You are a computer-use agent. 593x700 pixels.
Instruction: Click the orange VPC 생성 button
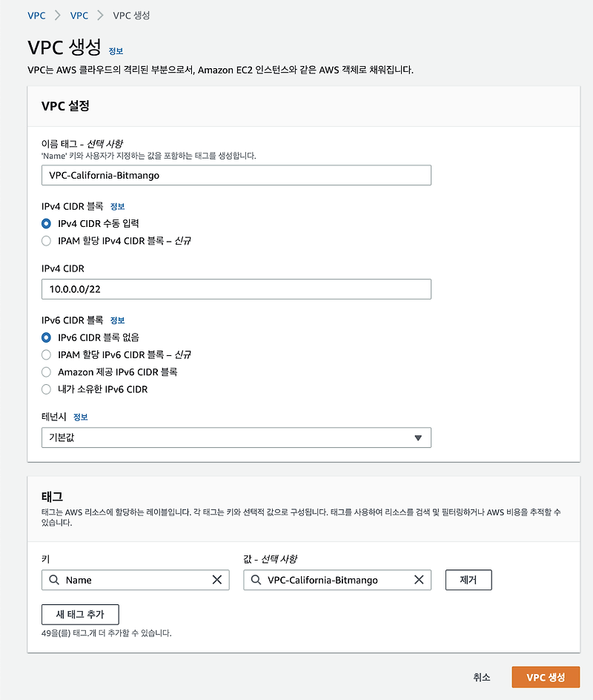click(546, 677)
